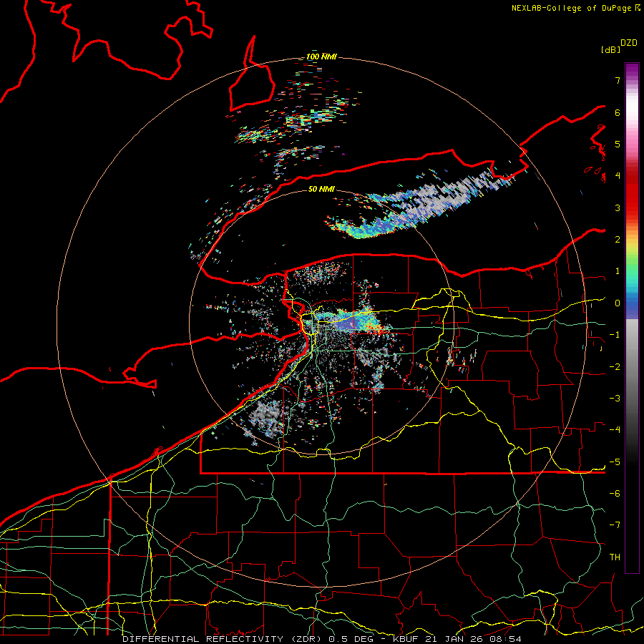Image resolution: width=644 pixels, height=644 pixels.
Task: Click the -1 value on the color scale
Action: point(615,335)
